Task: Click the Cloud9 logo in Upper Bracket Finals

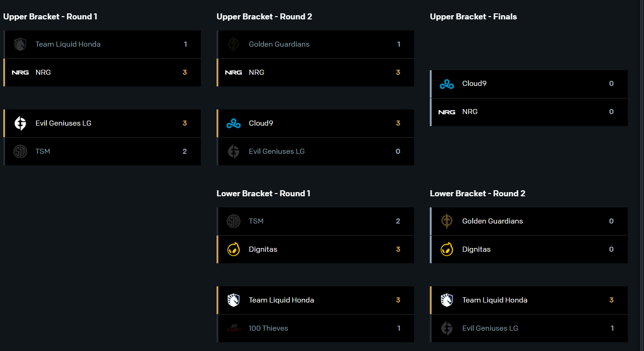Action: 447,84
